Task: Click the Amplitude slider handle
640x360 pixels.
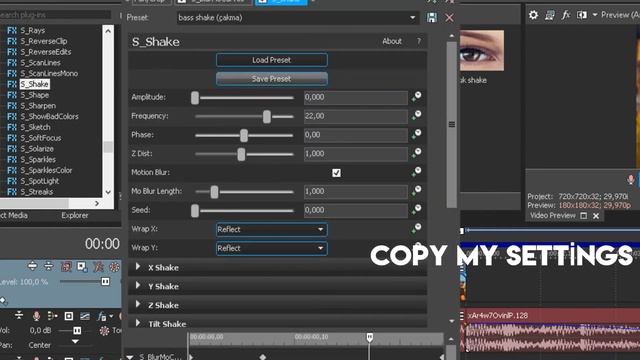Action: pos(195,98)
